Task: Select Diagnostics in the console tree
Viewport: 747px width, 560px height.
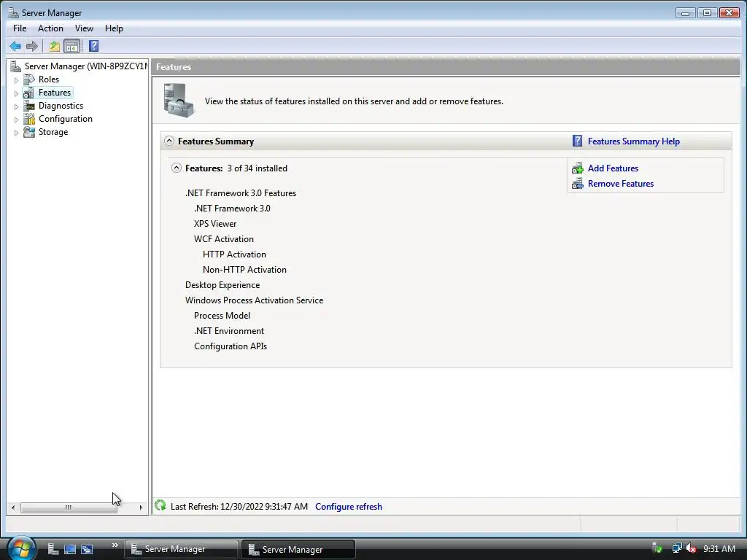Action: pos(61,106)
